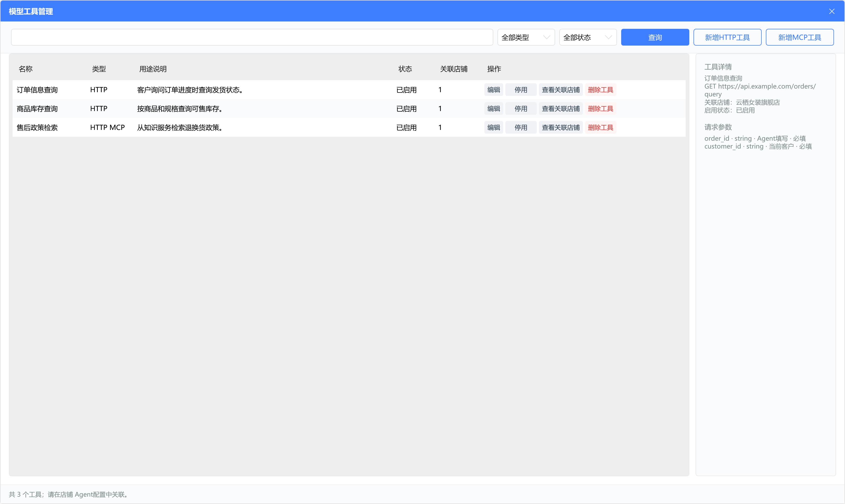
Task: Disable the 订单信息查询 tool
Action: [x=521, y=90]
